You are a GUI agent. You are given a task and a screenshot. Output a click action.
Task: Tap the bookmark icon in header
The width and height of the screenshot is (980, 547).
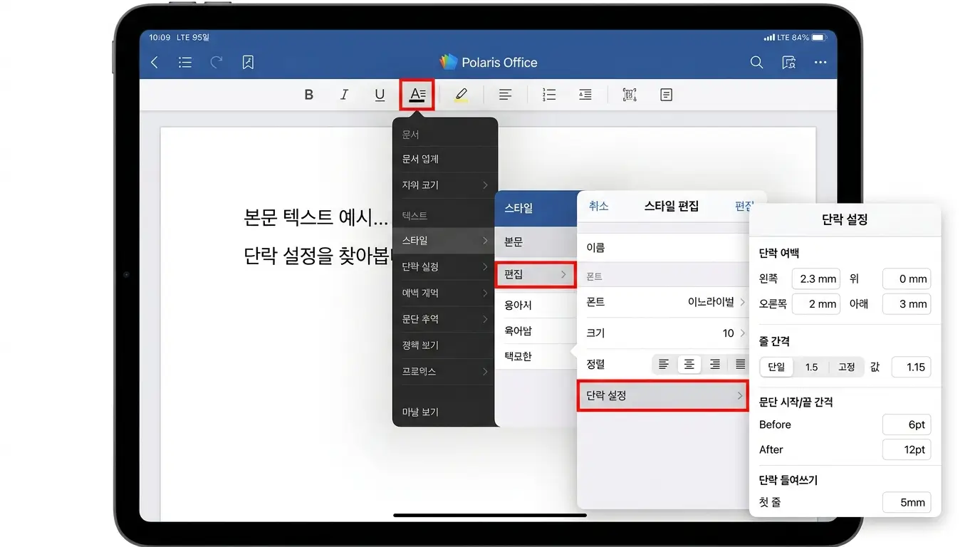click(x=248, y=63)
